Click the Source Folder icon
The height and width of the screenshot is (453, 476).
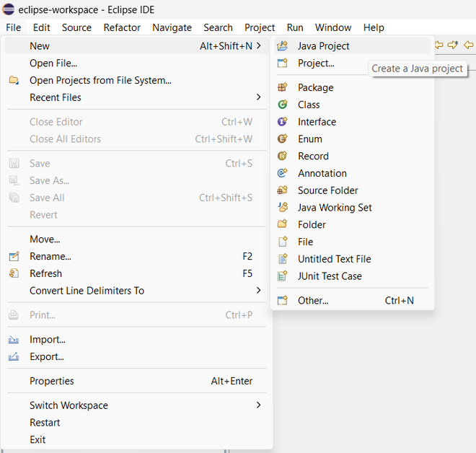coord(283,190)
